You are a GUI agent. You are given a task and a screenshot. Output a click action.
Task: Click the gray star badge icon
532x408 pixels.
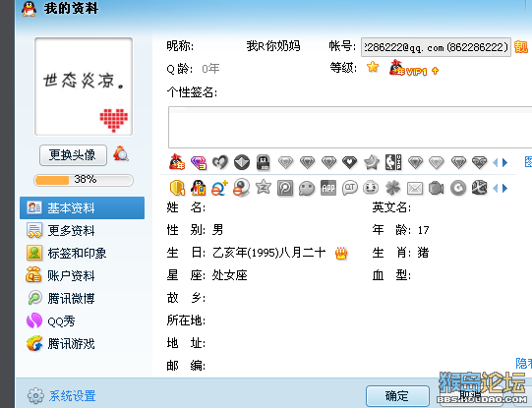[x=371, y=162]
